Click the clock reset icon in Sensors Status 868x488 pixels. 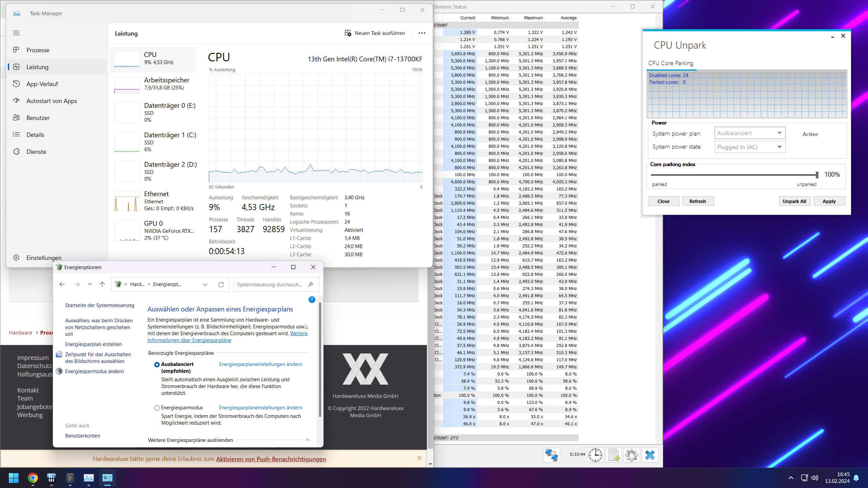(595, 455)
